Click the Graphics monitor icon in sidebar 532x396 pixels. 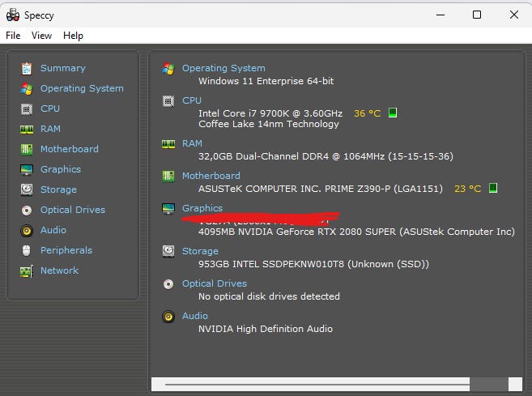27,170
